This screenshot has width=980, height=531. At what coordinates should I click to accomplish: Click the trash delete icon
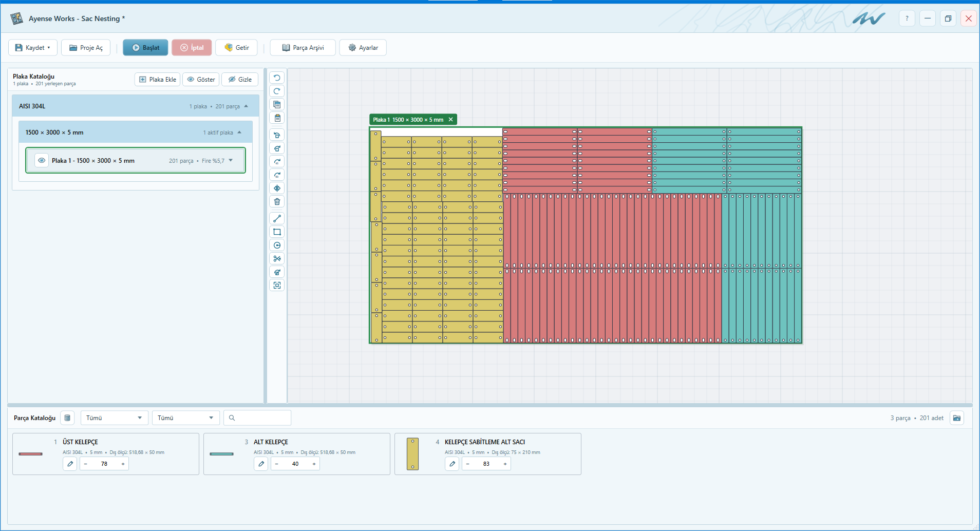click(277, 202)
